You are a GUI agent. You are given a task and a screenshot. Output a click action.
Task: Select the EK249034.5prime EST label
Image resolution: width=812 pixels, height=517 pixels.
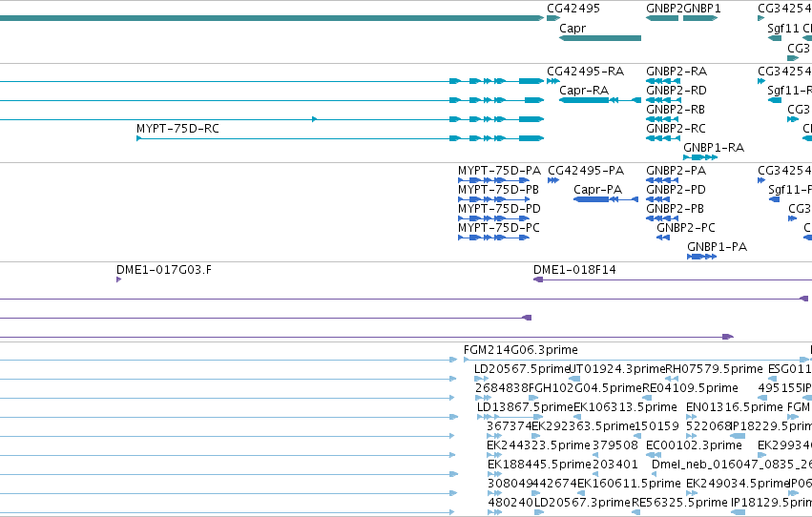pos(738,484)
